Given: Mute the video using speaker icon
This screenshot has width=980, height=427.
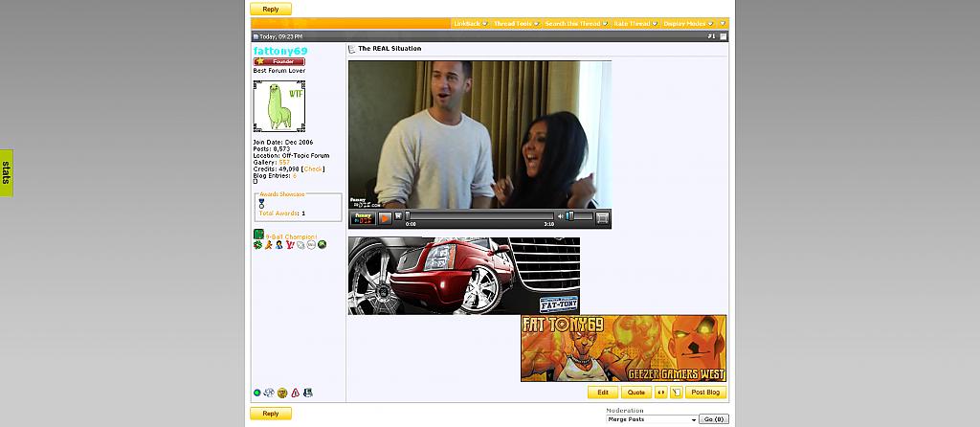Looking at the screenshot, I should [x=562, y=216].
